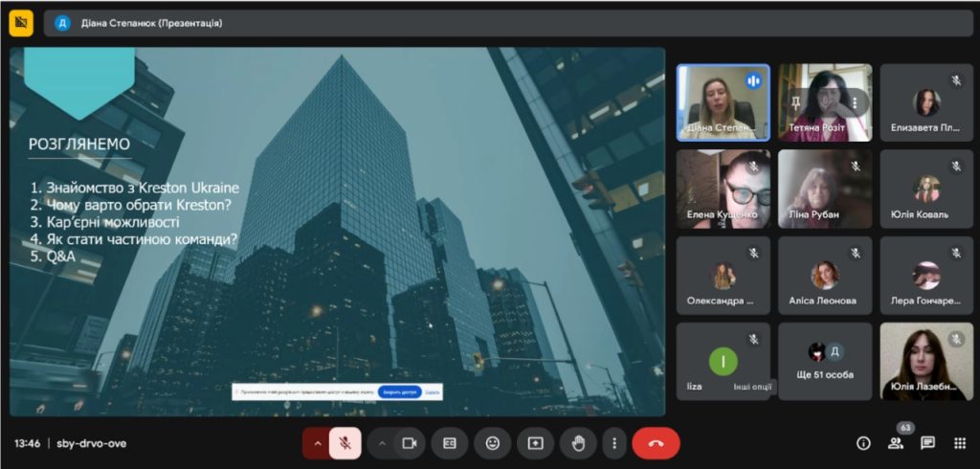980x469 pixels.
Task: Click the slide heading РОЗГЛЯНЕМО
Action: point(79,145)
